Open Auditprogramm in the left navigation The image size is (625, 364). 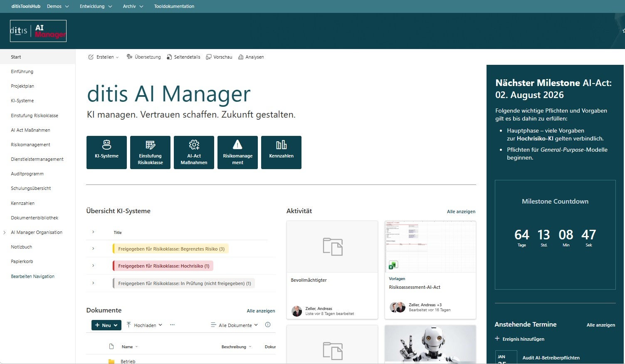[x=27, y=174]
